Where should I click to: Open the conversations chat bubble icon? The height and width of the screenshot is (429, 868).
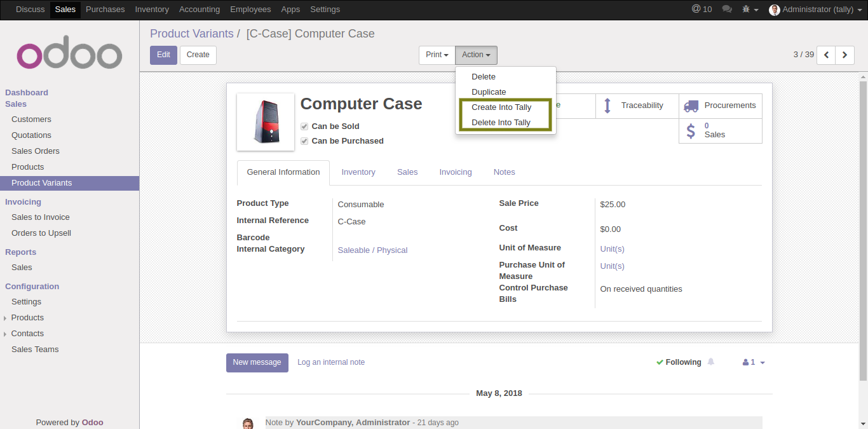click(x=728, y=10)
